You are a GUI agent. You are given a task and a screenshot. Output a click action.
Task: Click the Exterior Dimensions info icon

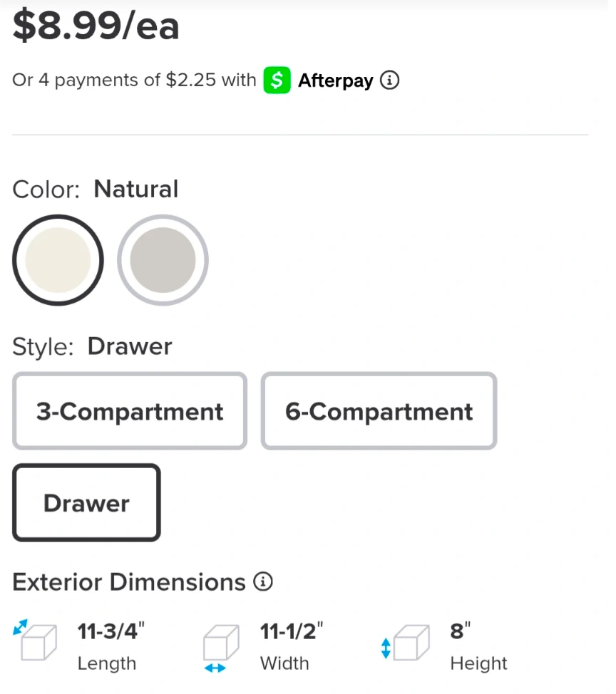263,582
